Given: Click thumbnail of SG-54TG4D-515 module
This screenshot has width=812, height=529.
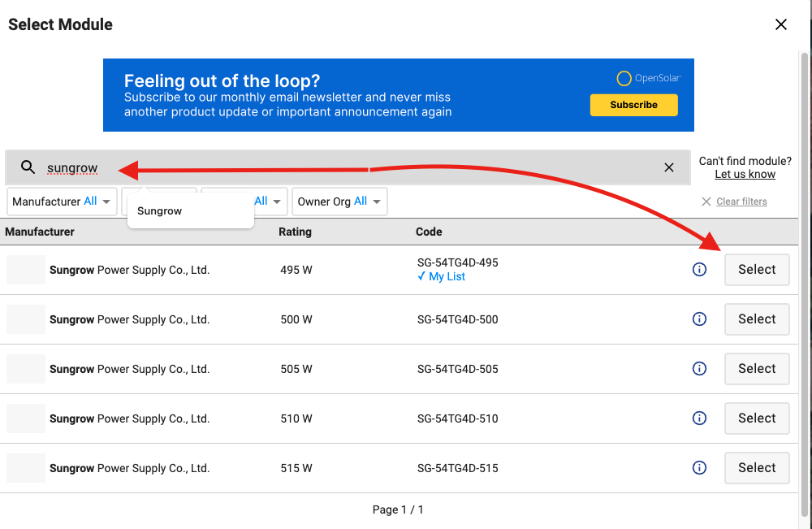Looking at the screenshot, I should click(x=26, y=468).
